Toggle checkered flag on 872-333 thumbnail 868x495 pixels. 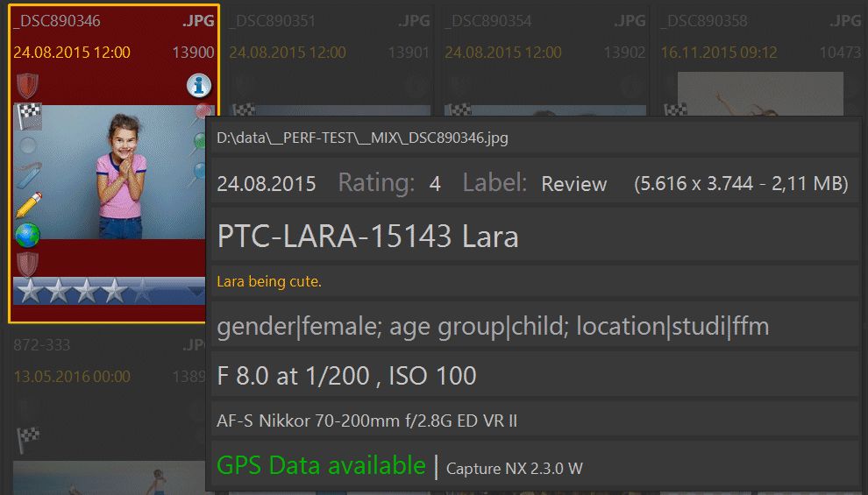coord(29,441)
